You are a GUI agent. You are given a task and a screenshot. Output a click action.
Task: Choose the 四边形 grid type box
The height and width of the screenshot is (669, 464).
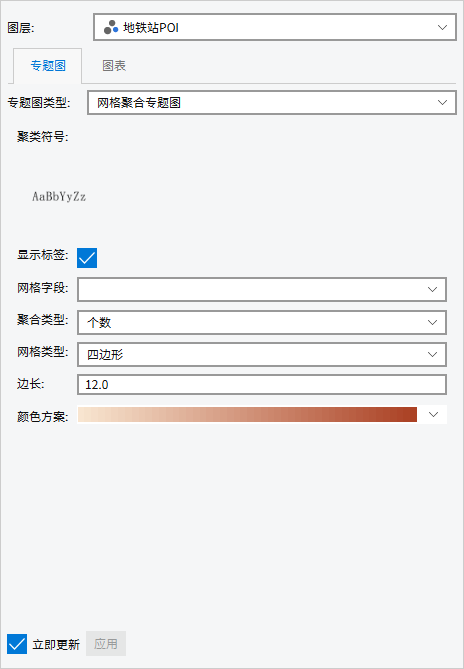click(x=262, y=355)
